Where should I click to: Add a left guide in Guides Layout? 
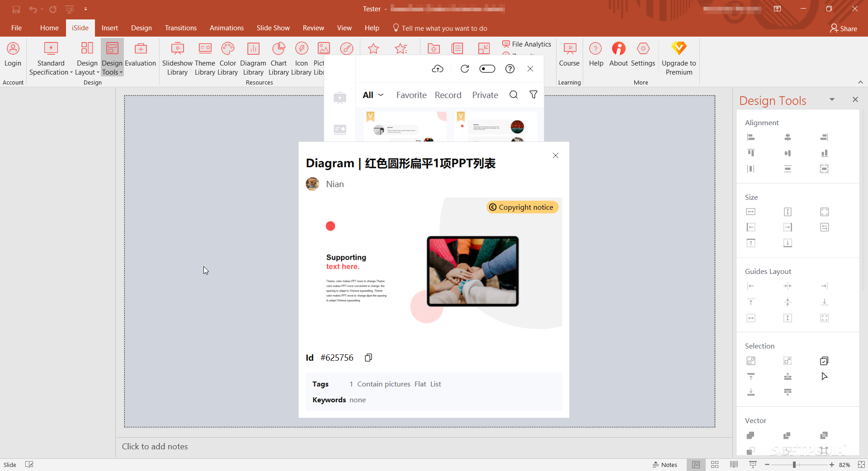click(751, 286)
